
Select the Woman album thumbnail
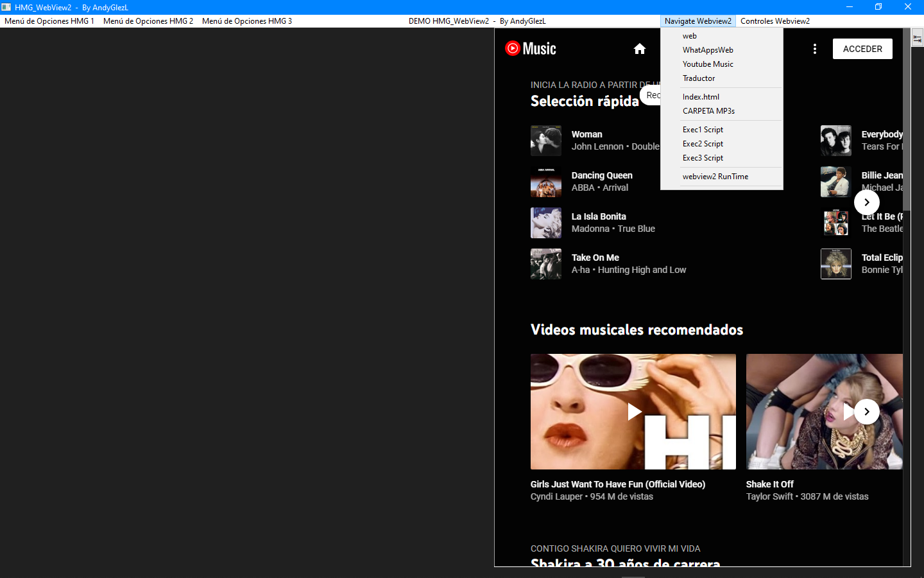click(545, 141)
